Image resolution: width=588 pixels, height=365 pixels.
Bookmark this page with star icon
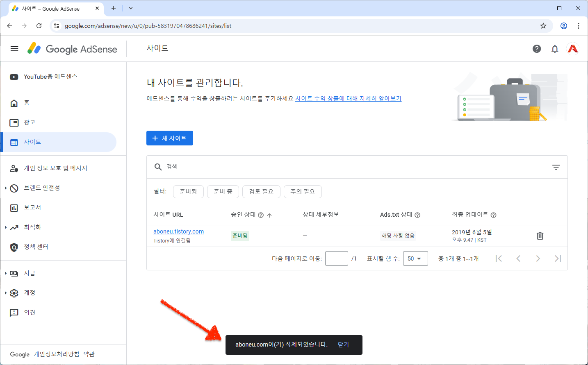click(x=543, y=26)
